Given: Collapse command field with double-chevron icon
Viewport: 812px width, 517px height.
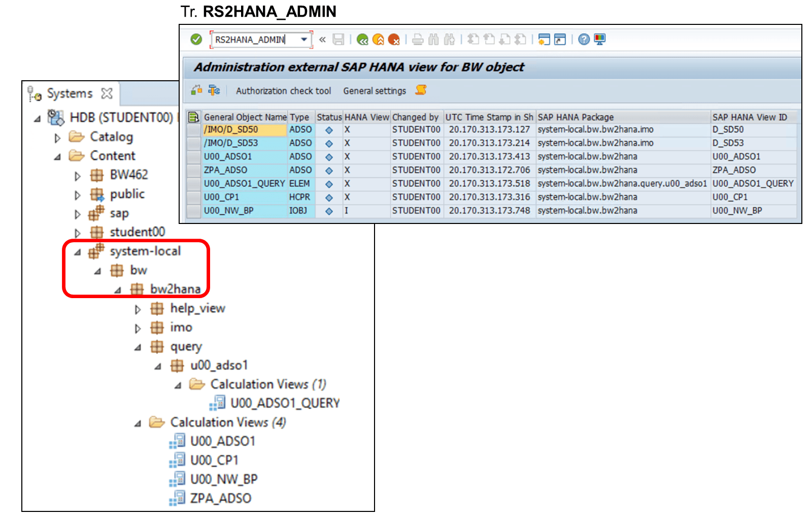Looking at the screenshot, I should [322, 39].
